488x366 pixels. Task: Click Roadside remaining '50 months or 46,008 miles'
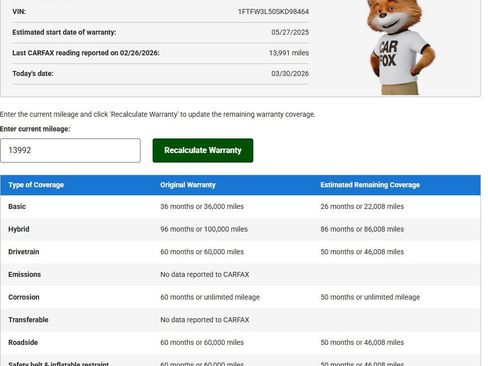pos(362,343)
